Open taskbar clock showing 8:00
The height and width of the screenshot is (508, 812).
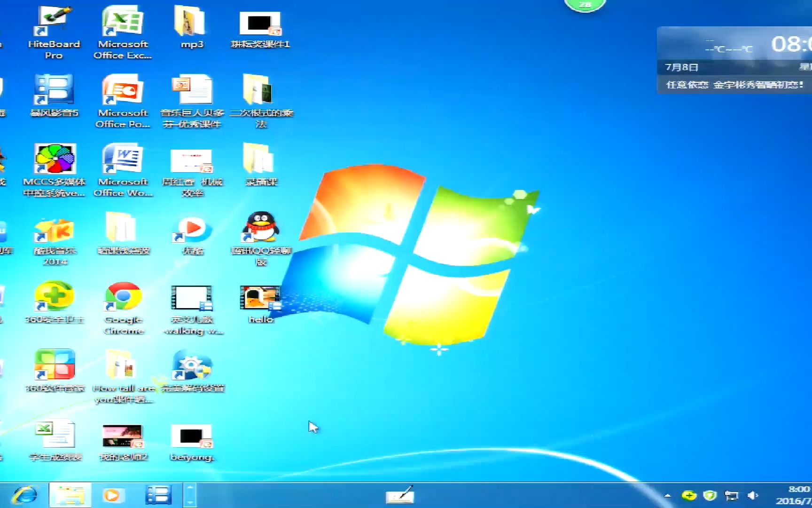(794, 495)
